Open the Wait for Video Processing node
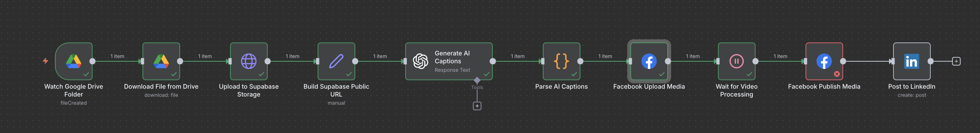The image size is (980, 133). 736,61
